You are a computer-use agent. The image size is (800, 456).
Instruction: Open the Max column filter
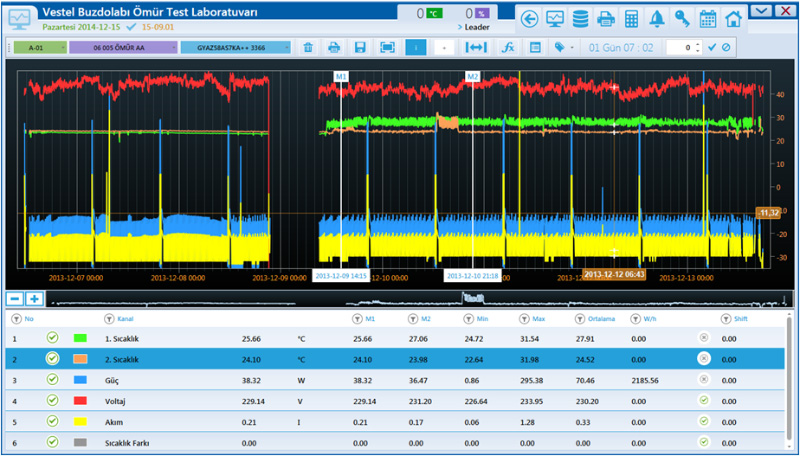tap(524, 319)
